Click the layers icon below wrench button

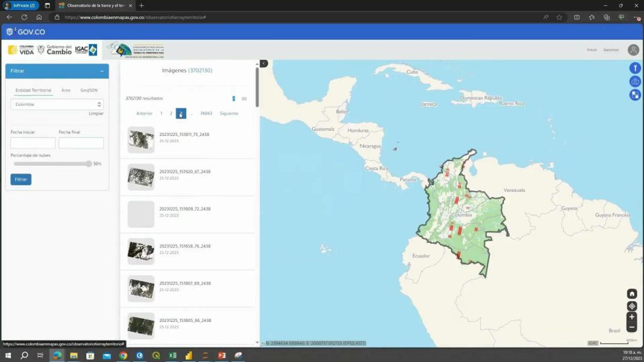(635, 82)
